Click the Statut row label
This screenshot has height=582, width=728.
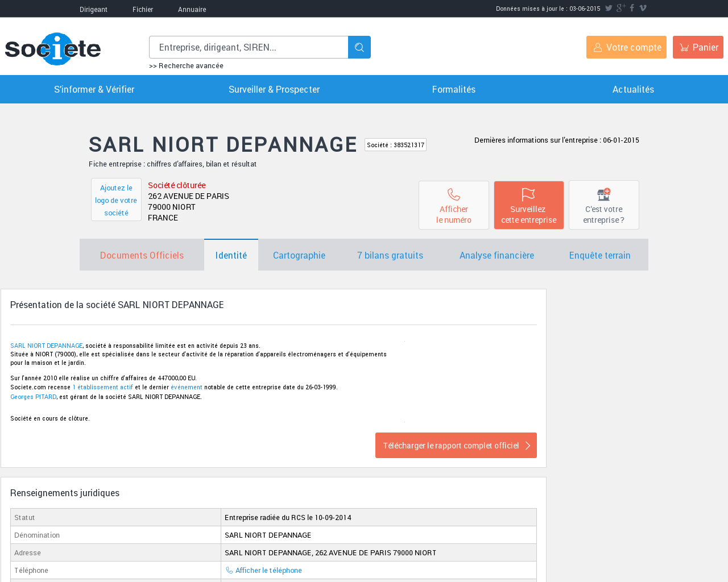tap(24, 517)
